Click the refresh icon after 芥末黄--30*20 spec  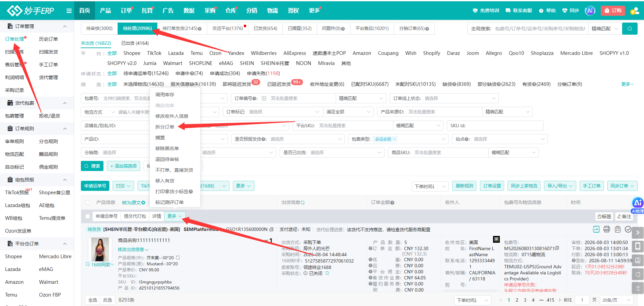coord(178,258)
